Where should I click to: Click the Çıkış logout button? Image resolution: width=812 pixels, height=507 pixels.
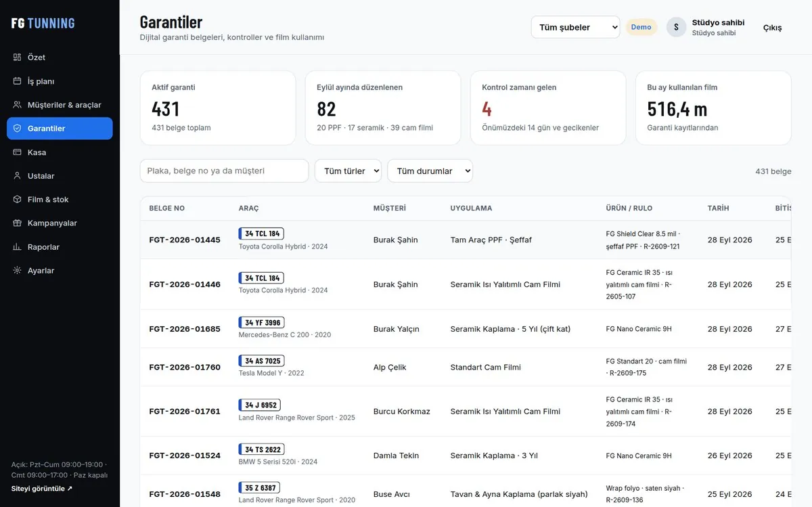(772, 28)
